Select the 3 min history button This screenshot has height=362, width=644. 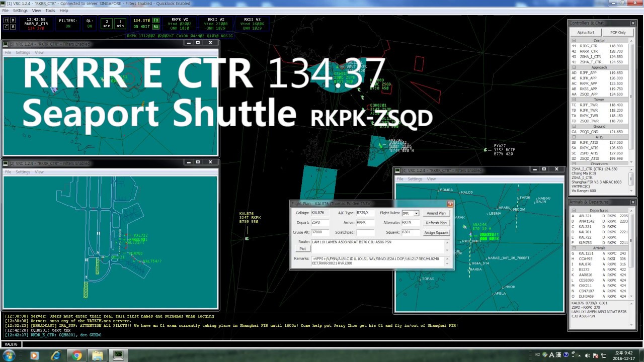tap(120, 23)
